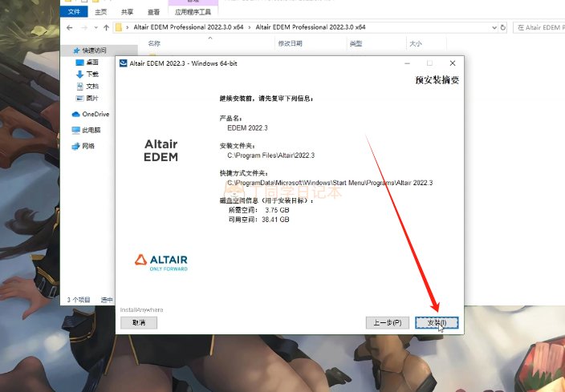Switch to the 共享 ribbon tab
The image size is (565, 392).
pos(127,12)
